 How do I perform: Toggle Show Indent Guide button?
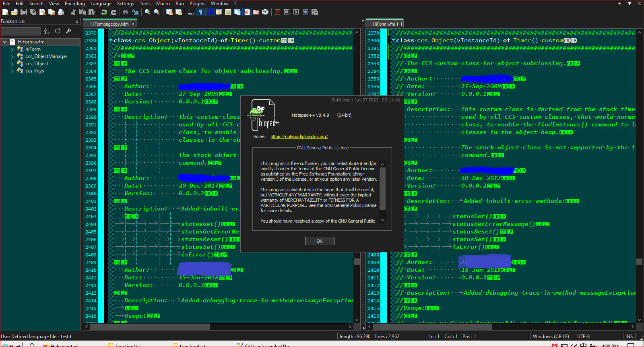click(x=210, y=12)
